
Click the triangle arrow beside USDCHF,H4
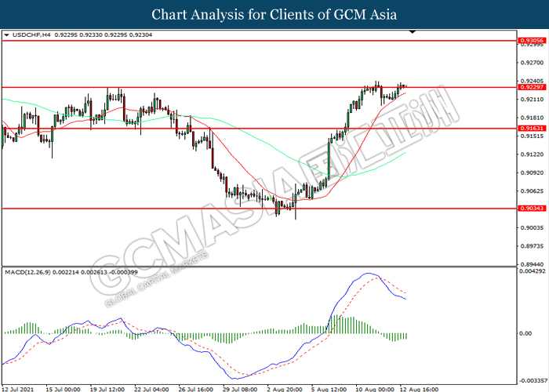point(6,35)
